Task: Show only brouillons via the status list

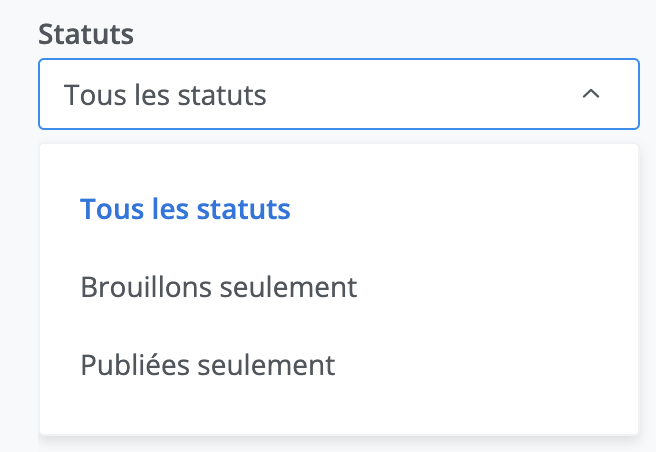Action: pos(218,288)
